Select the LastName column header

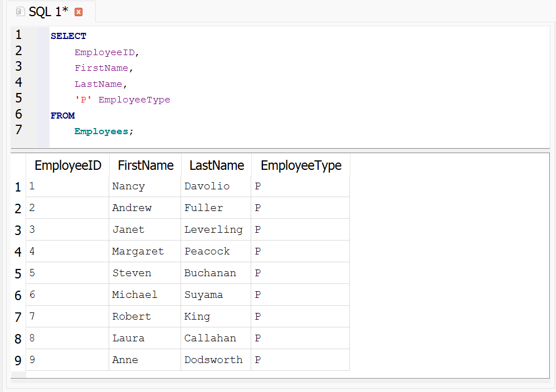216,165
